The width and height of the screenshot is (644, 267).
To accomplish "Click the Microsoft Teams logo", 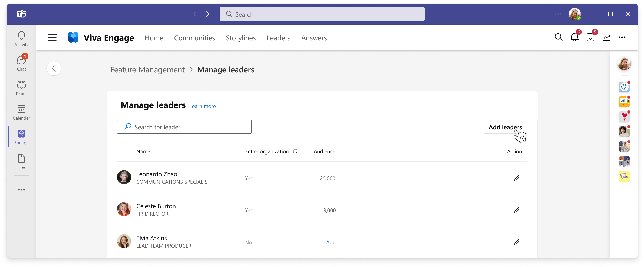I will [x=21, y=14].
